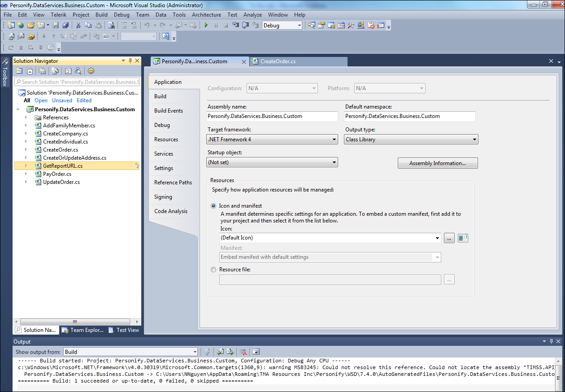Image resolution: width=565 pixels, height=392 pixels.
Task: Open the Build menu
Action: coord(102,15)
